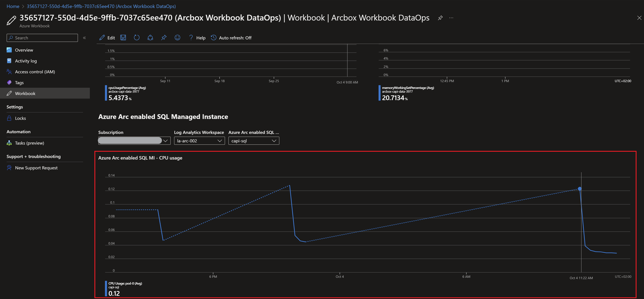Open the capi-sql instance dropdown
This screenshot has height=299, width=644.
click(x=254, y=141)
